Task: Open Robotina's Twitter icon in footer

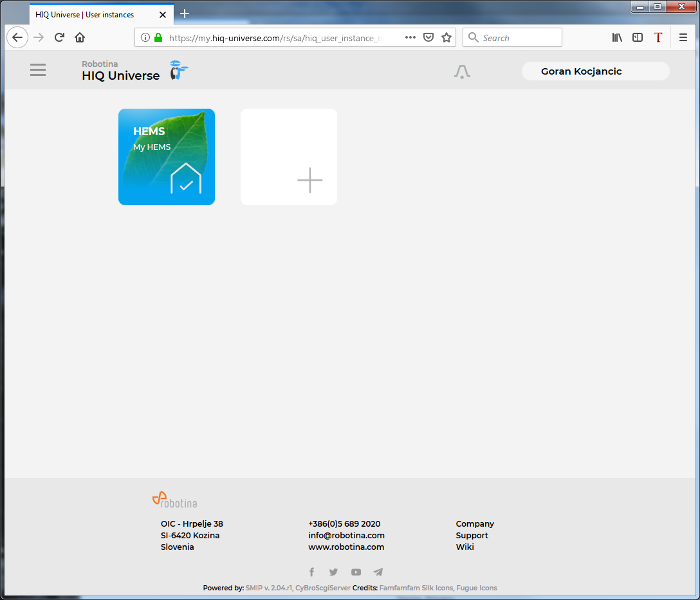Action: [x=333, y=572]
